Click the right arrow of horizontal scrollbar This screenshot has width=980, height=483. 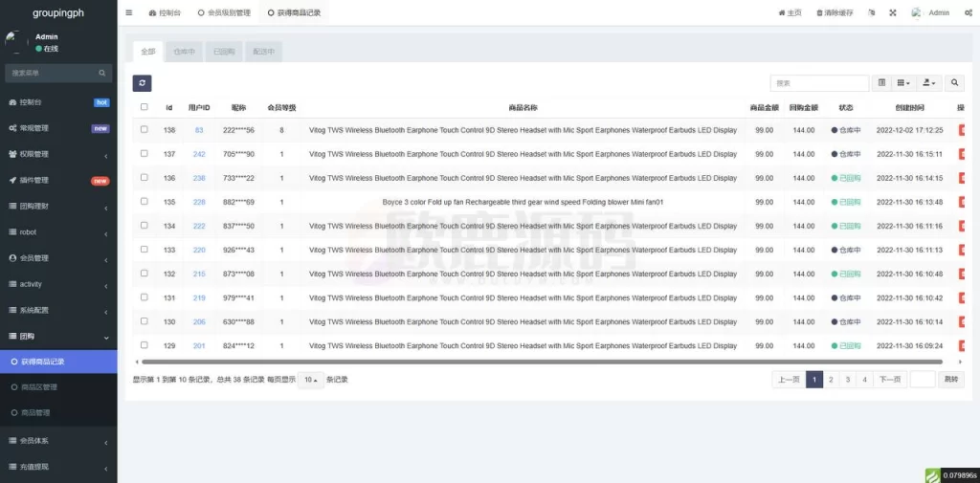pyautogui.click(x=961, y=362)
